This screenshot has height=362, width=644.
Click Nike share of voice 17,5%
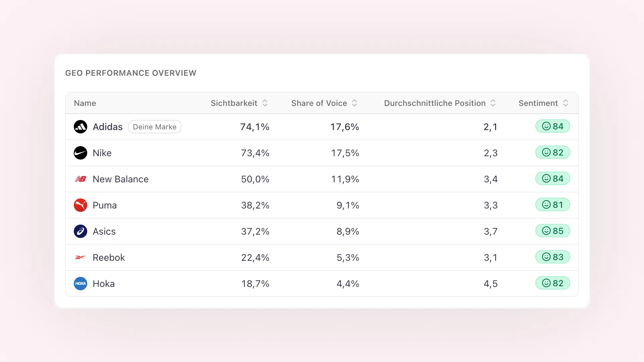coord(345,153)
